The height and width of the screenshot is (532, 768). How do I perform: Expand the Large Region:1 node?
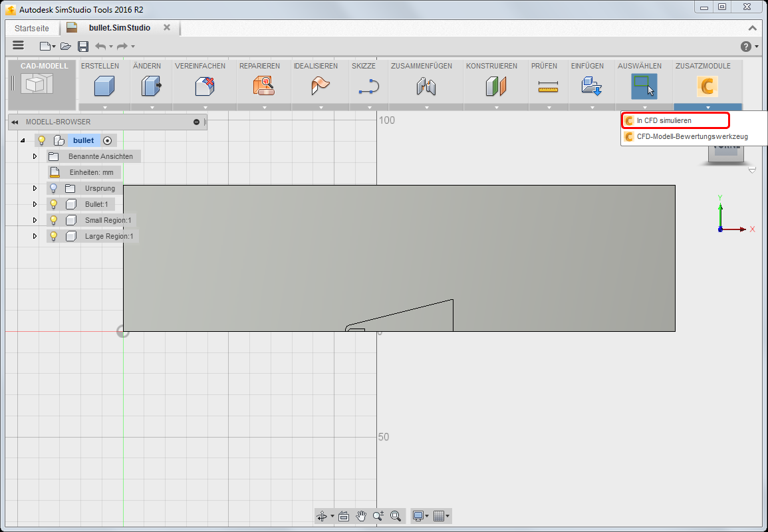coord(35,236)
